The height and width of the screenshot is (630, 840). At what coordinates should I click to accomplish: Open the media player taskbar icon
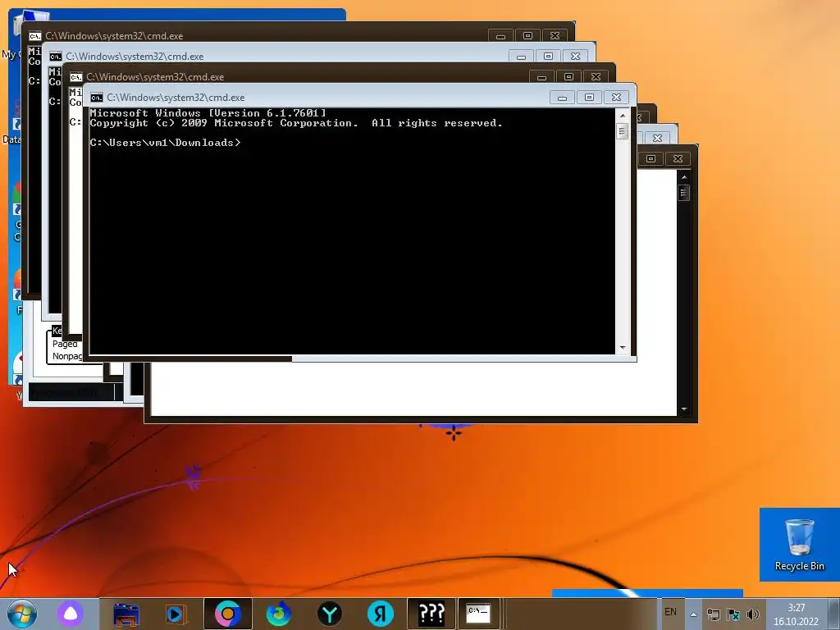click(x=176, y=614)
